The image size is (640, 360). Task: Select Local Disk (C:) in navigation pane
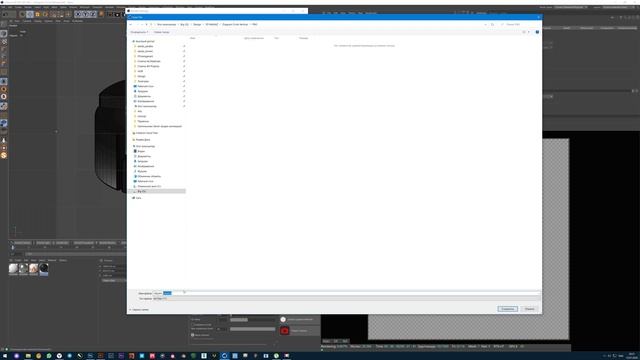pyautogui.click(x=149, y=186)
